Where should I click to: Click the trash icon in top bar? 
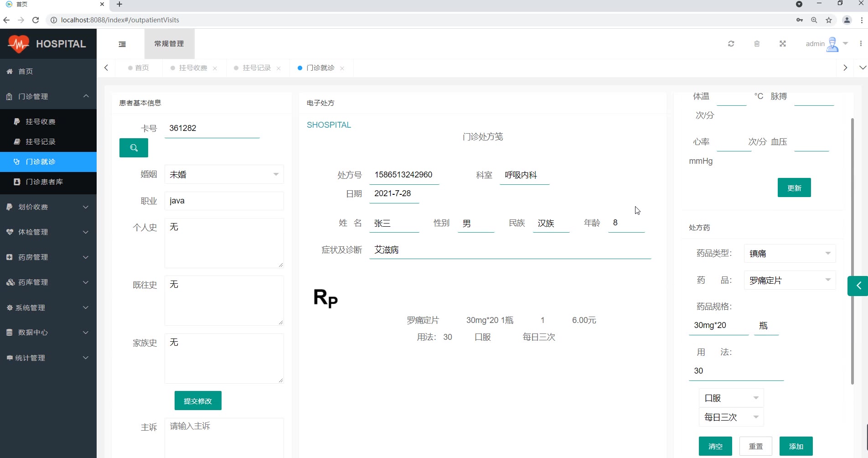pyautogui.click(x=757, y=44)
